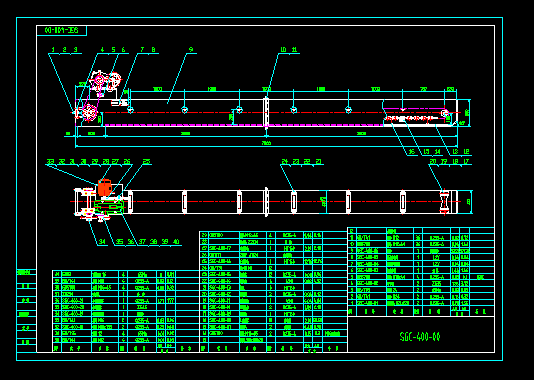Viewport: 534px width, 380px height.
Task: Click part callout number 11
Action: click(x=294, y=50)
